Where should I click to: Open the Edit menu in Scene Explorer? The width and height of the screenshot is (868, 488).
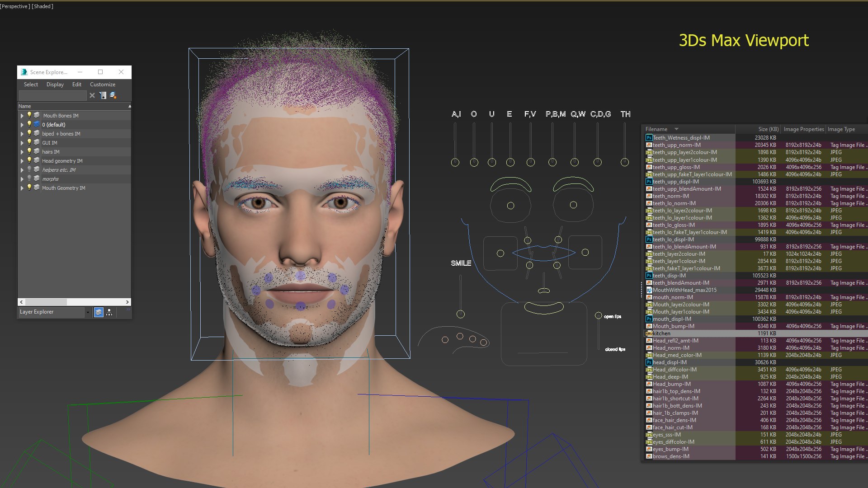[77, 84]
